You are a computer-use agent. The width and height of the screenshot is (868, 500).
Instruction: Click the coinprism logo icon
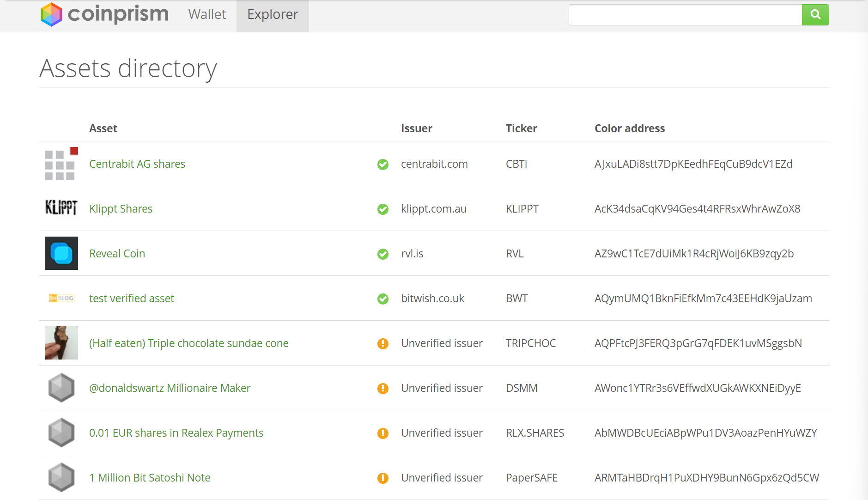tap(51, 14)
